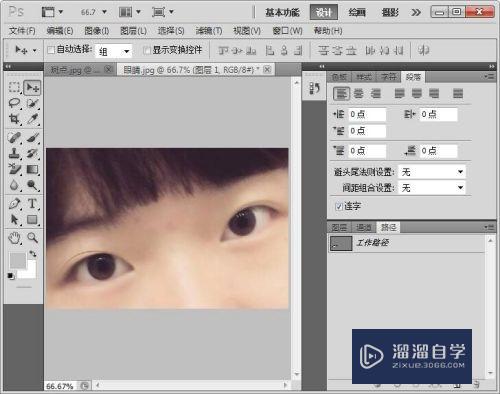The height and width of the screenshot is (394, 500).
Task: Select the Eraser tool
Action: 14,169
